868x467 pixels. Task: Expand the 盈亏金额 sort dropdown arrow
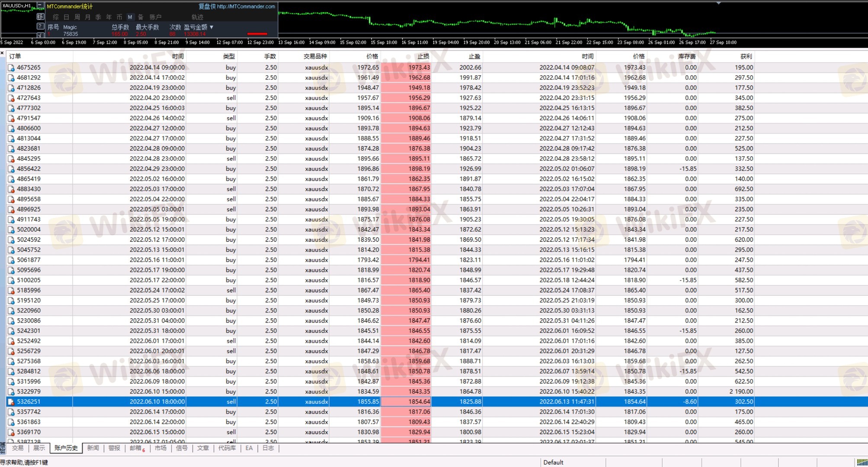[x=211, y=27]
